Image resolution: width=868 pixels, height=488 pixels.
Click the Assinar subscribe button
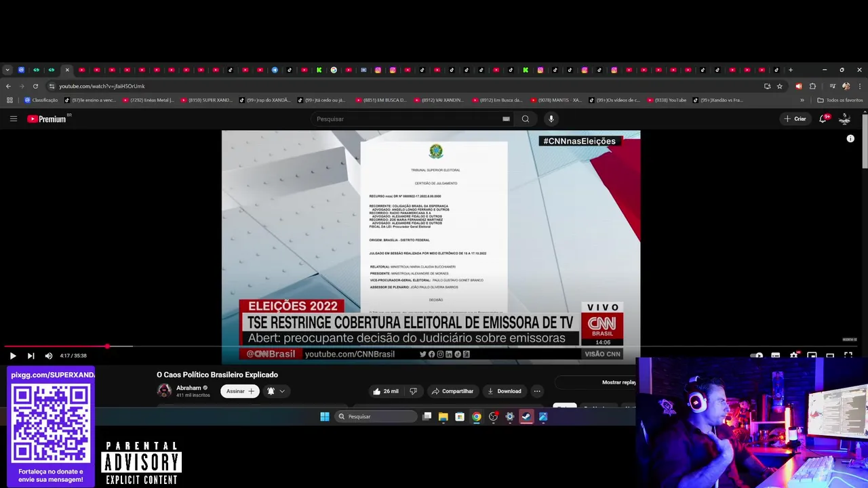(240, 391)
